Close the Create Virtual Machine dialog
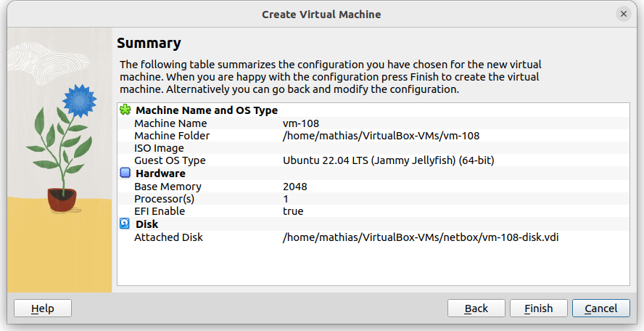The height and width of the screenshot is (331, 644). click(623, 15)
